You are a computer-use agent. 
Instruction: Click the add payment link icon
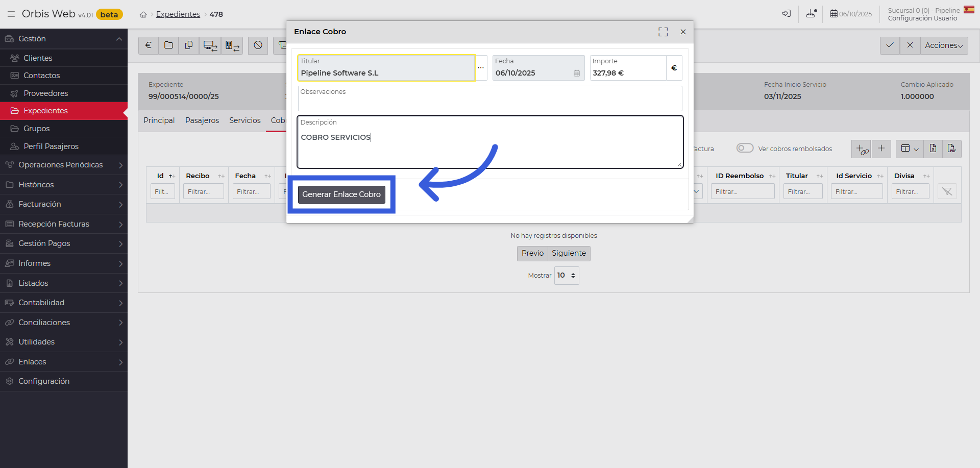[x=862, y=149]
